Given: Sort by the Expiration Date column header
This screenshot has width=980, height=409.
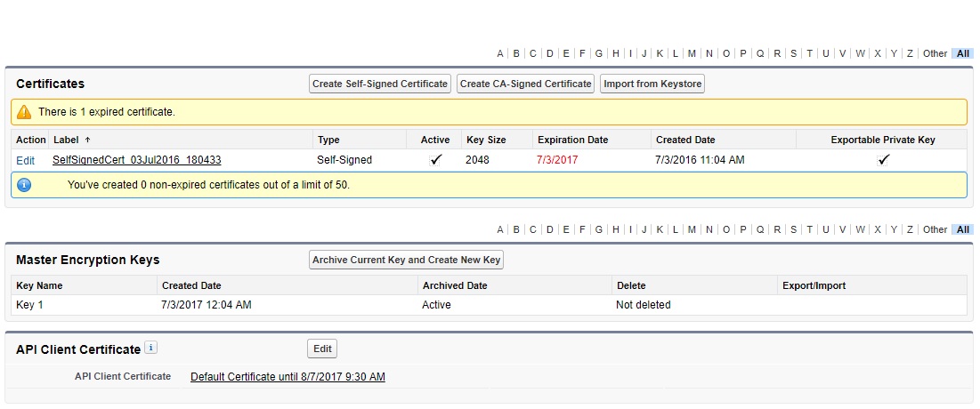Looking at the screenshot, I should pyautogui.click(x=572, y=140).
